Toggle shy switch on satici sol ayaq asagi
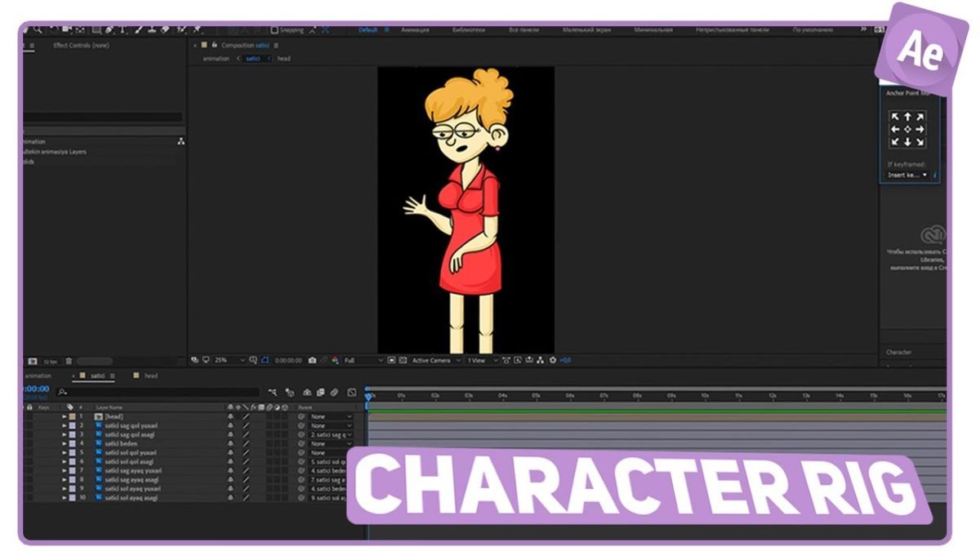 coord(231,497)
